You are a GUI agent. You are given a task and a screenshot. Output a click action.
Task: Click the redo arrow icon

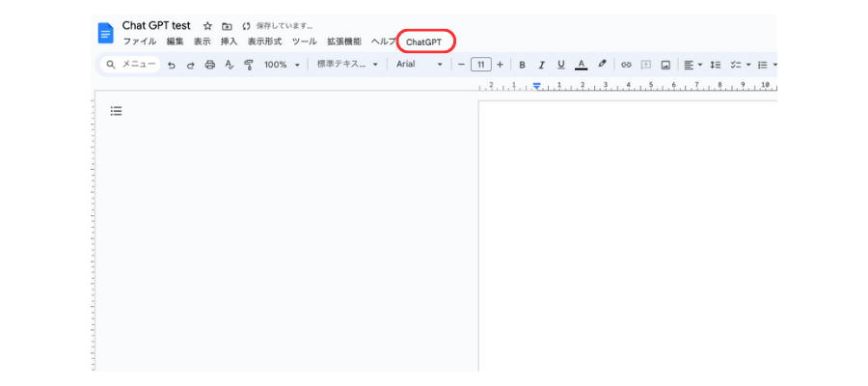coord(190,65)
